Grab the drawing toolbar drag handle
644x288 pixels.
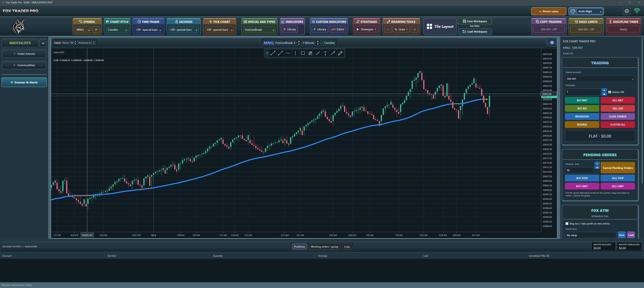[267, 53]
